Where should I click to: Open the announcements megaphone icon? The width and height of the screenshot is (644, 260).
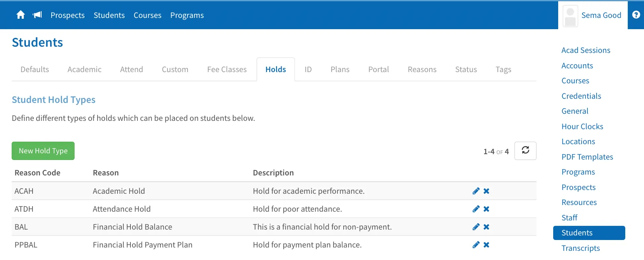37,15
